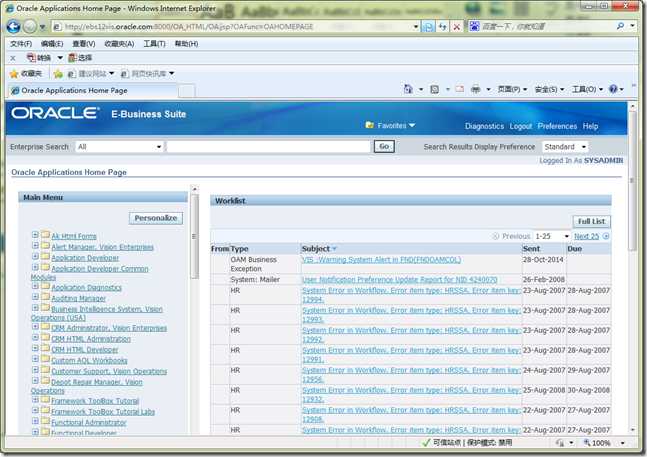Open the Edit (E) menu
This screenshot has height=457, width=647.
click(x=52, y=44)
